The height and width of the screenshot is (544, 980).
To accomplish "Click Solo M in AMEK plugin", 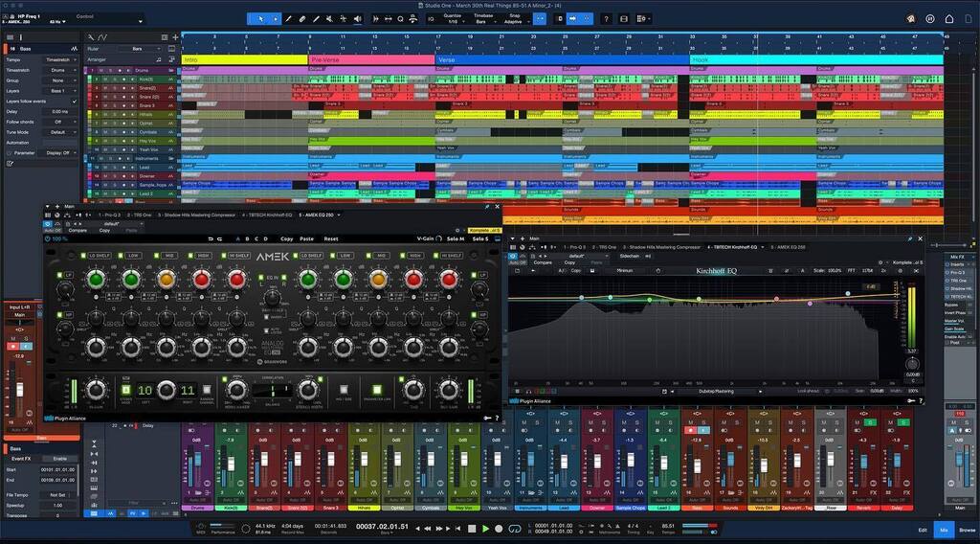I will (456, 238).
